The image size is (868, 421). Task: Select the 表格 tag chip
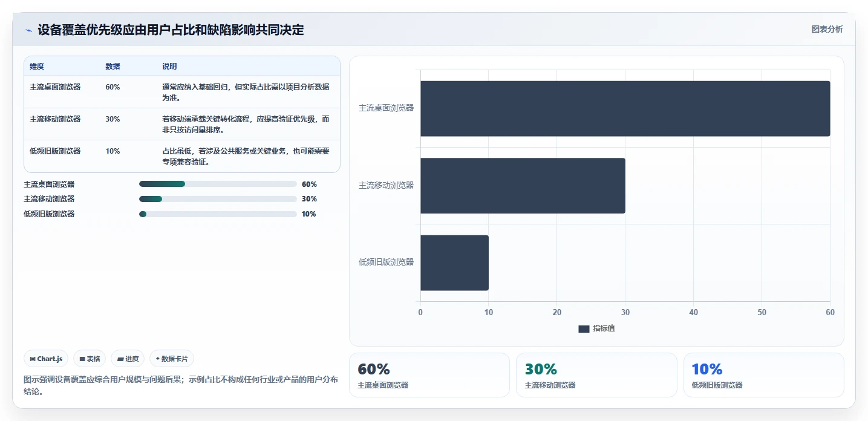pos(90,359)
